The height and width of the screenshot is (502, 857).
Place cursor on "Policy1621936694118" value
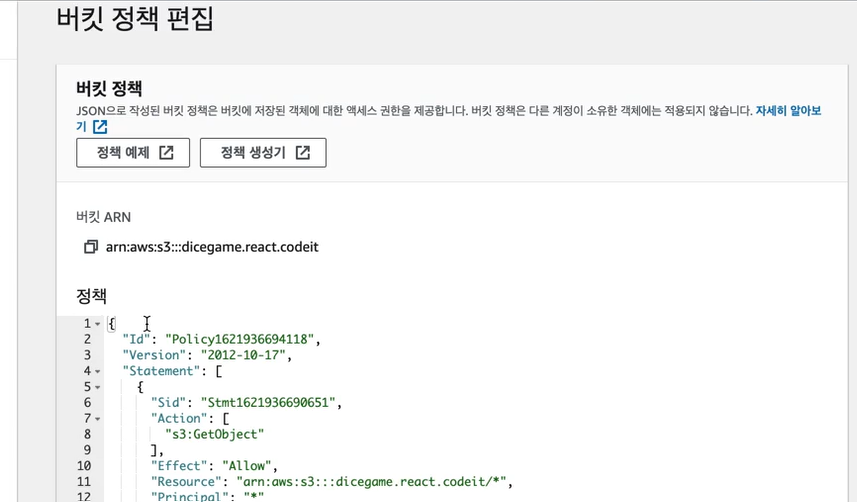239,340
